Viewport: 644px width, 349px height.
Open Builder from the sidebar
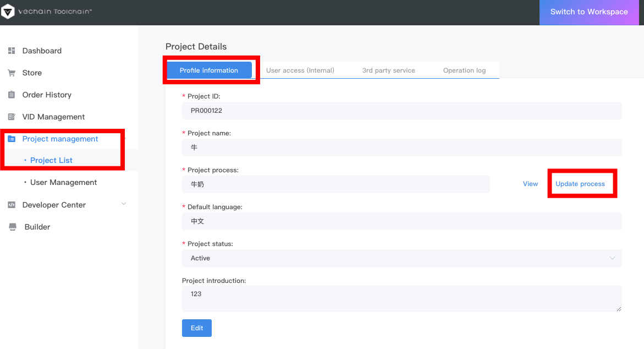click(37, 227)
